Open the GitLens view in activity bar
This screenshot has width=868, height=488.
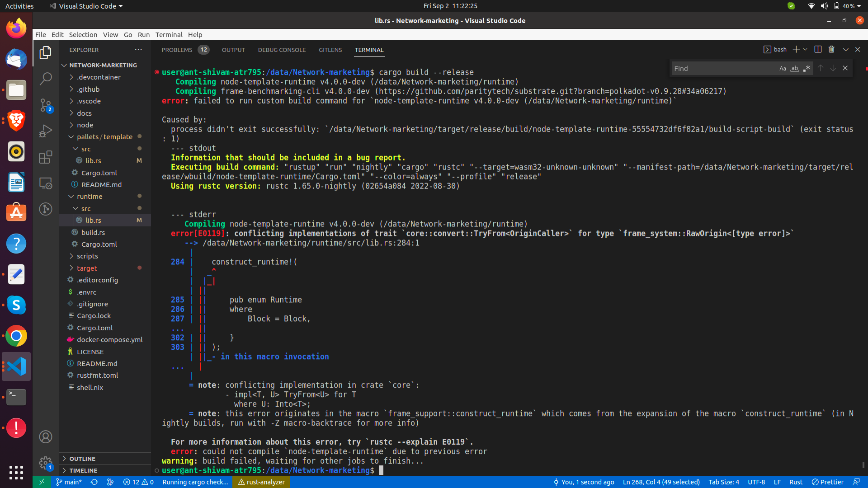click(46, 209)
